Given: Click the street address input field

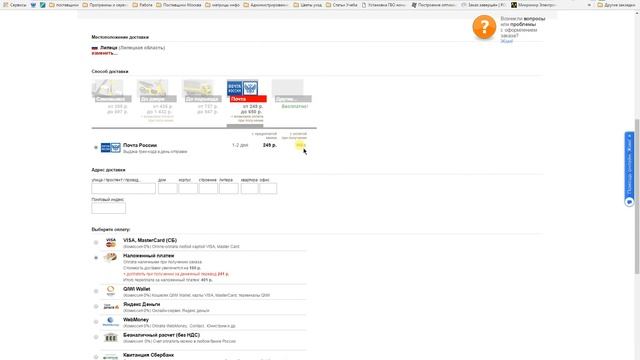Looking at the screenshot, I should [x=123, y=188].
